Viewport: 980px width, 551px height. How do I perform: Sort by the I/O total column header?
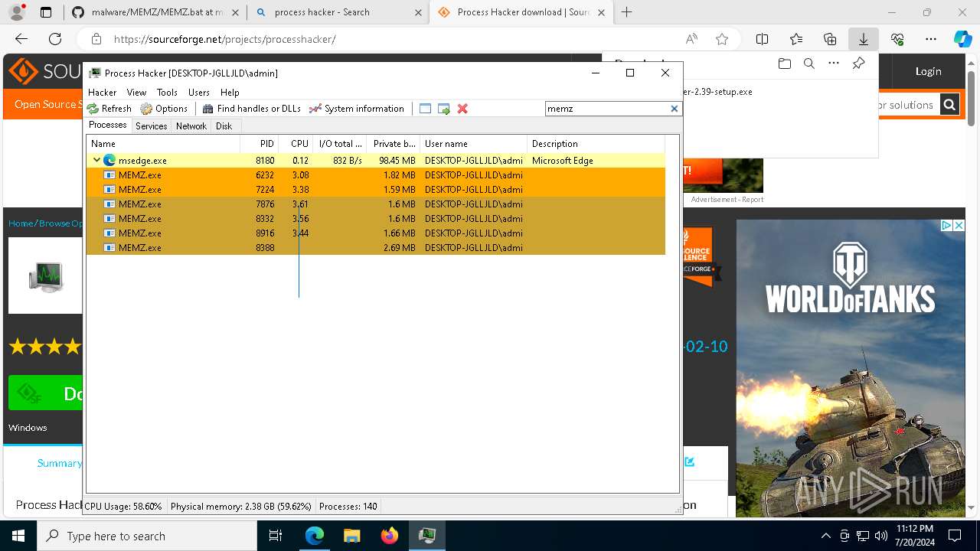click(x=341, y=144)
